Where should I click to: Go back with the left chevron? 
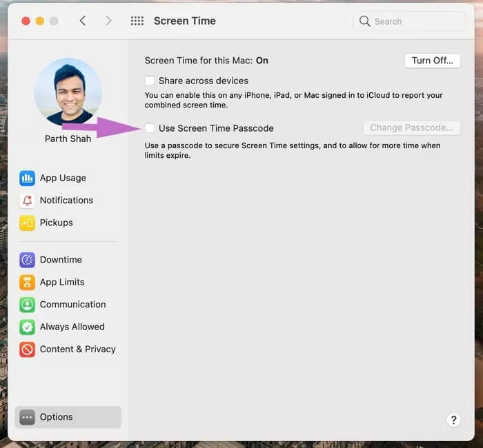point(83,21)
